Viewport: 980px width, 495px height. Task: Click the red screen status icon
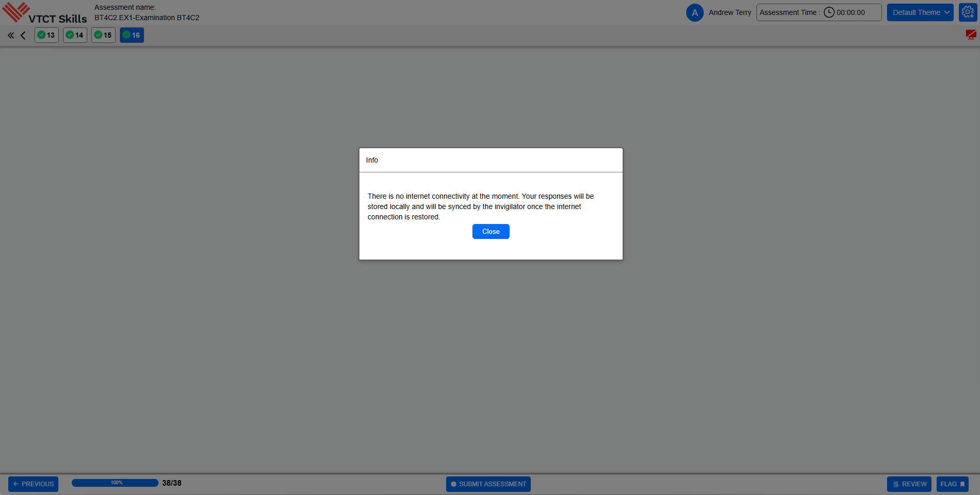pyautogui.click(x=971, y=35)
